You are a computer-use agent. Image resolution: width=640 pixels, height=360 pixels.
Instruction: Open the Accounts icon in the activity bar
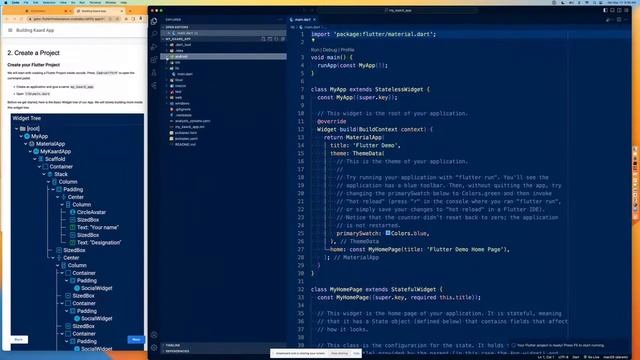coord(154,335)
